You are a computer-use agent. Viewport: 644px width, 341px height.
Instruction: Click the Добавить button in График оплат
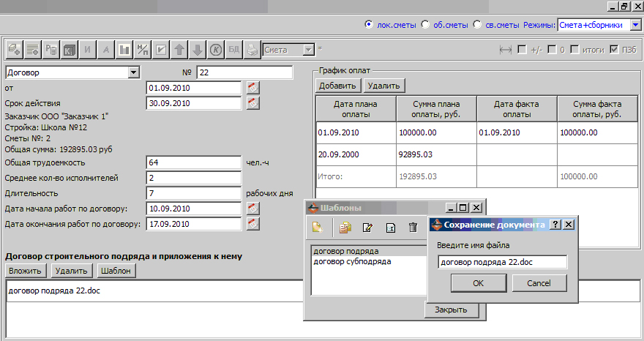338,86
